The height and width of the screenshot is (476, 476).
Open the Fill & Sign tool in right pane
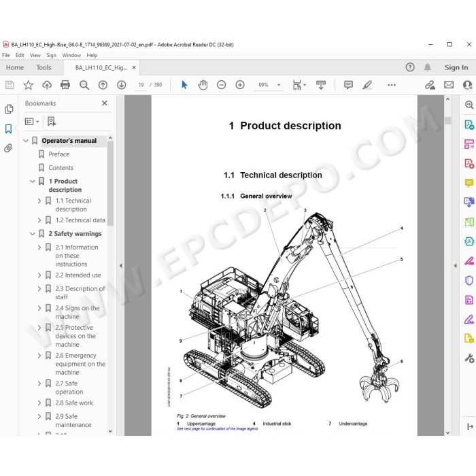coord(469,320)
